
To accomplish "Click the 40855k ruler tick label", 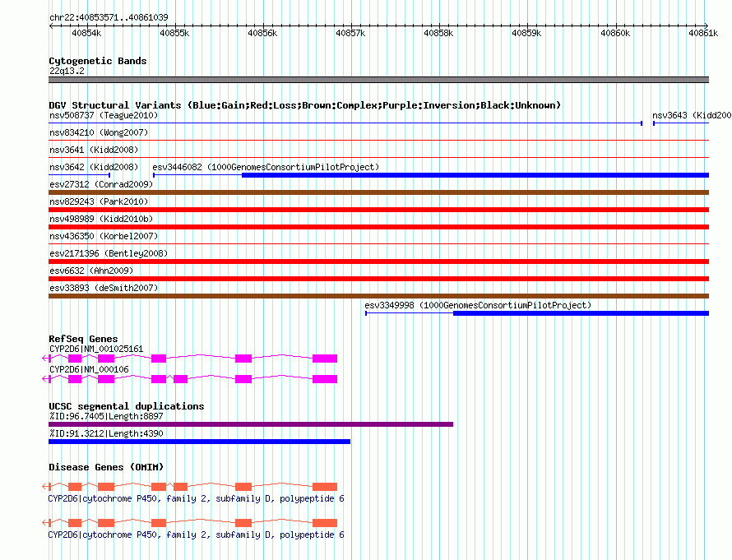I will pyautogui.click(x=174, y=33).
